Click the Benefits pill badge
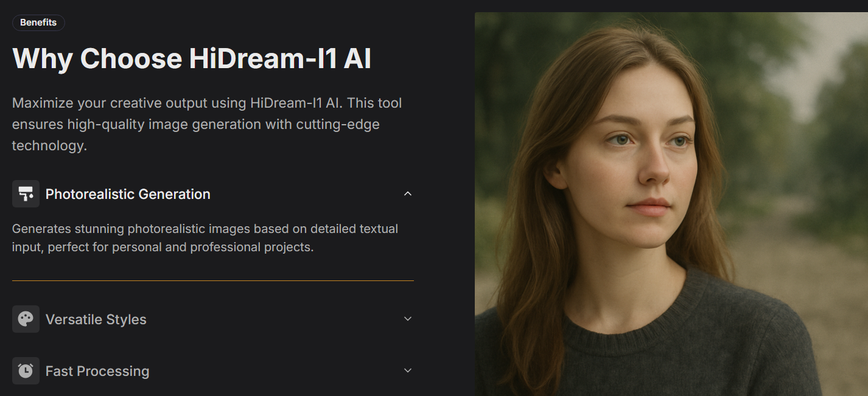This screenshot has height=396, width=868. (38, 23)
